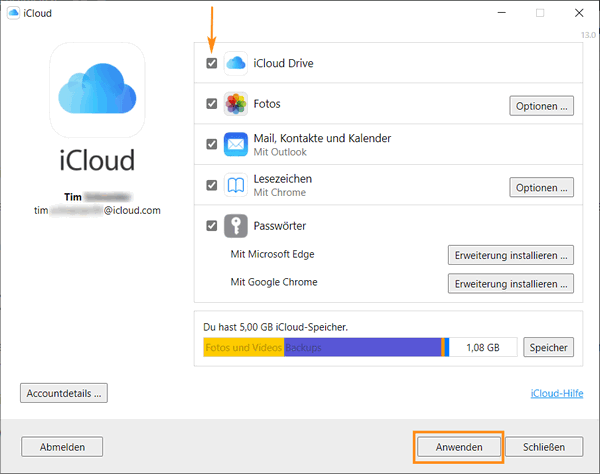Viewport: 600px width, 474px height.
Task: Click the large iCloud logo
Action: coord(97,90)
